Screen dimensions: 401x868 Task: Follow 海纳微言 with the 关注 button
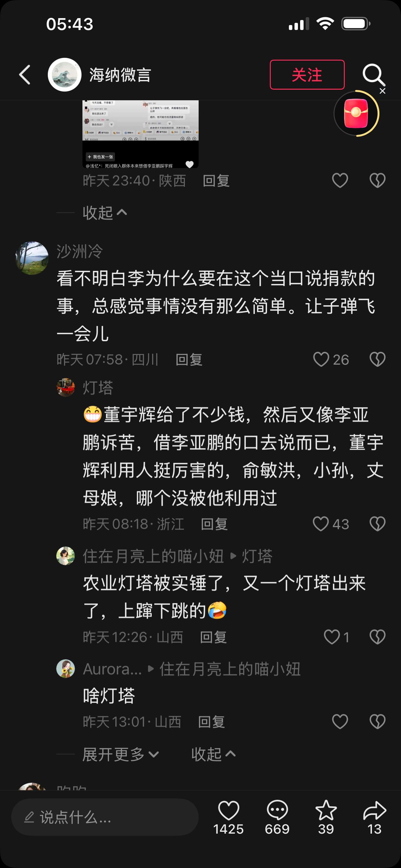(307, 75)
